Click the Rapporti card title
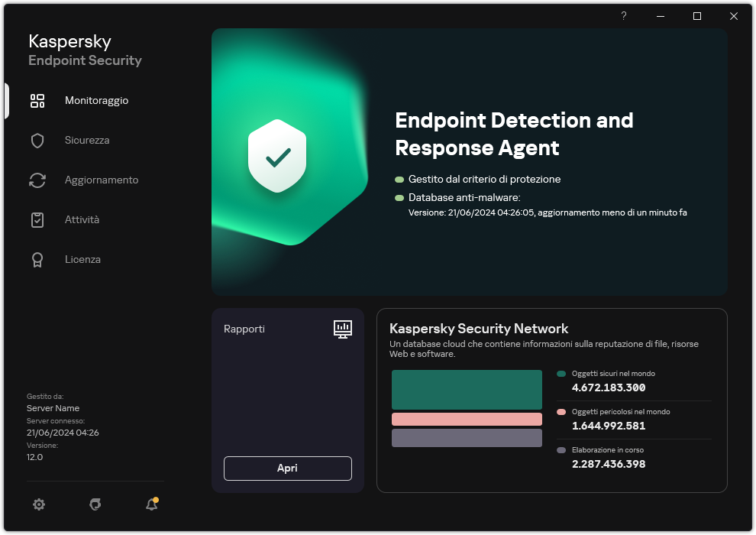 click(244, 329)
